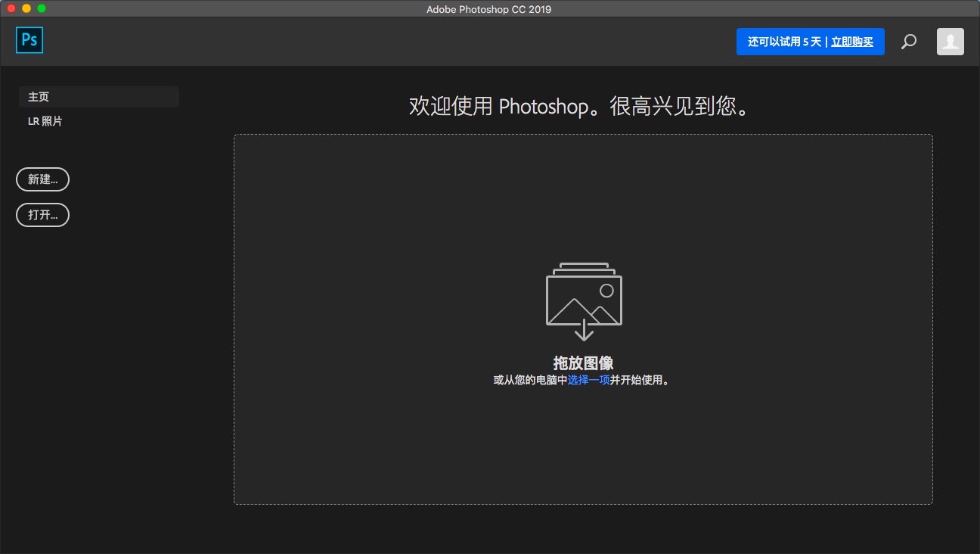Open the user account avatar icon

[x=951, y=42]
